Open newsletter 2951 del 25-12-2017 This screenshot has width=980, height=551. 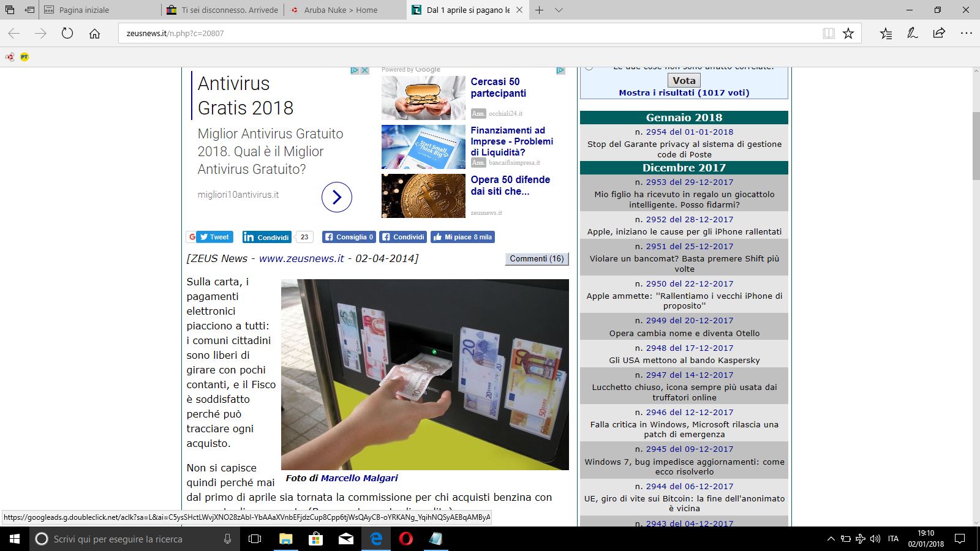[689, 246]
